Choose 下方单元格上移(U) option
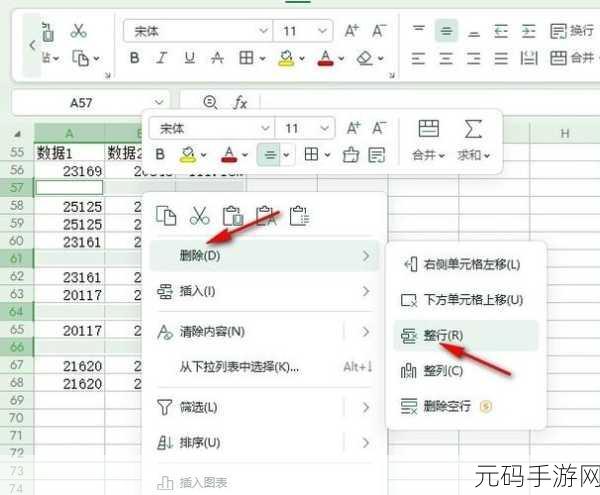This screenshot has height=495, width=600. pyautogui.click(x=466, y=300)
